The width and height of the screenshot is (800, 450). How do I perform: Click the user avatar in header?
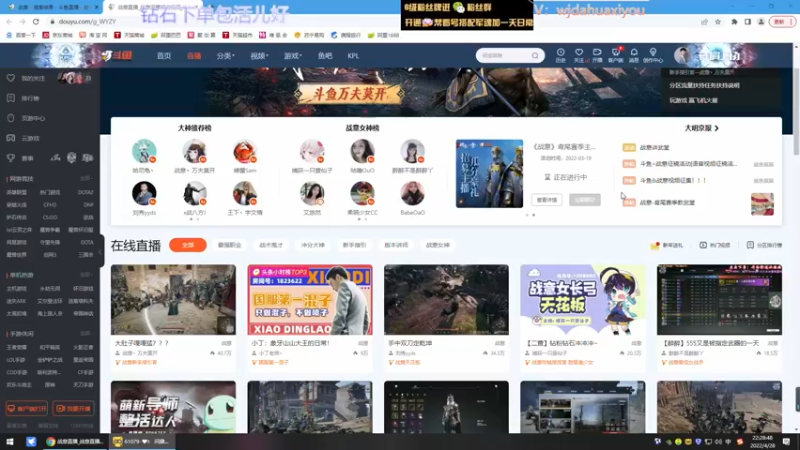click(682, 55)
